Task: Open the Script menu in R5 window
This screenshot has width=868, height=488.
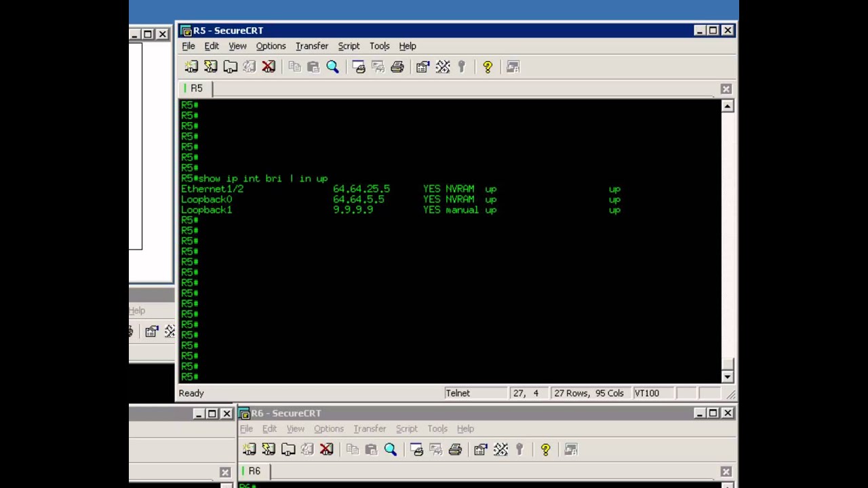Action: click(x=349, y=46)
